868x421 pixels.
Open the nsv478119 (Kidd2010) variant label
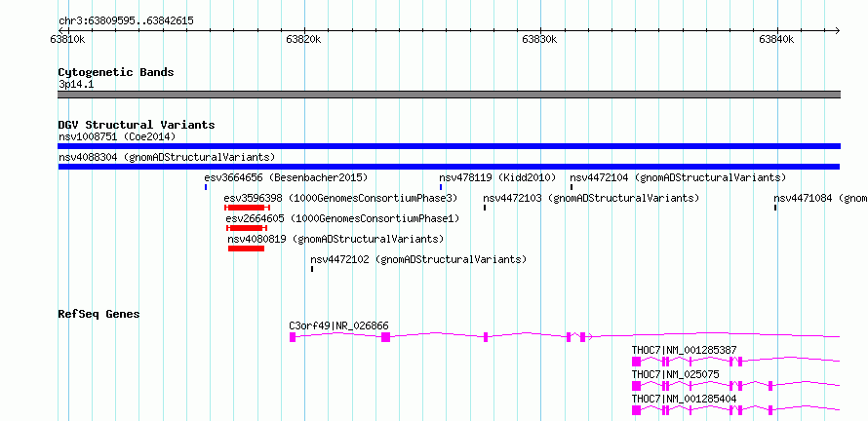click(497, 177)
